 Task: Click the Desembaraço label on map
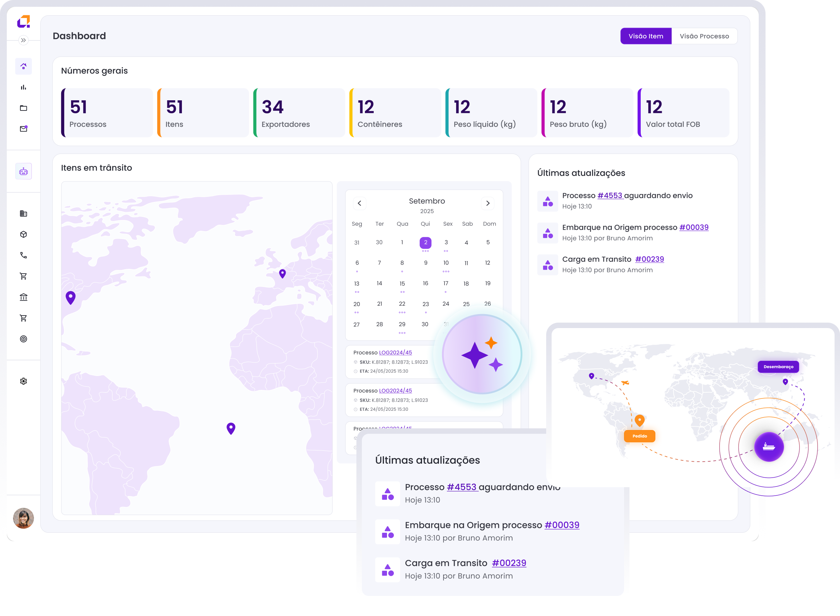[778, 367]
